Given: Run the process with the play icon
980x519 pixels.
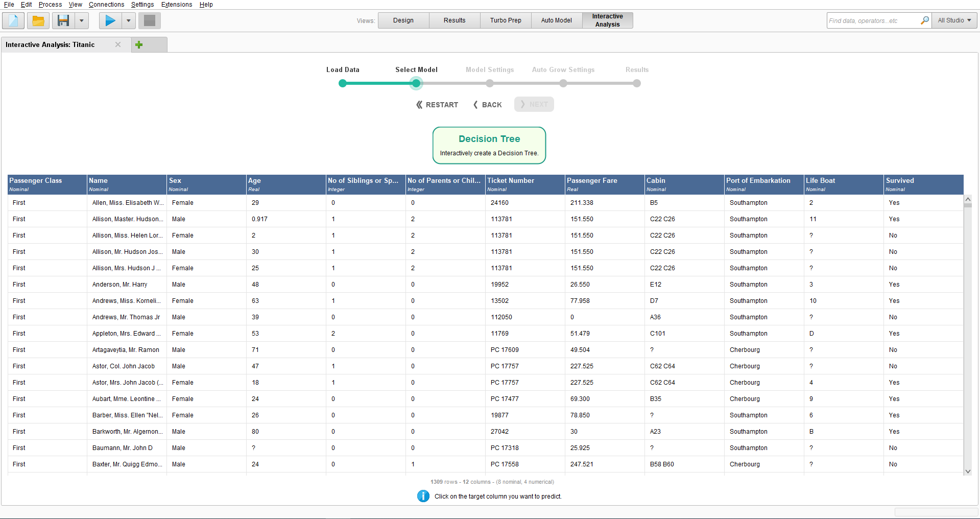Looking at the screenshot, I should click(110, 21).
